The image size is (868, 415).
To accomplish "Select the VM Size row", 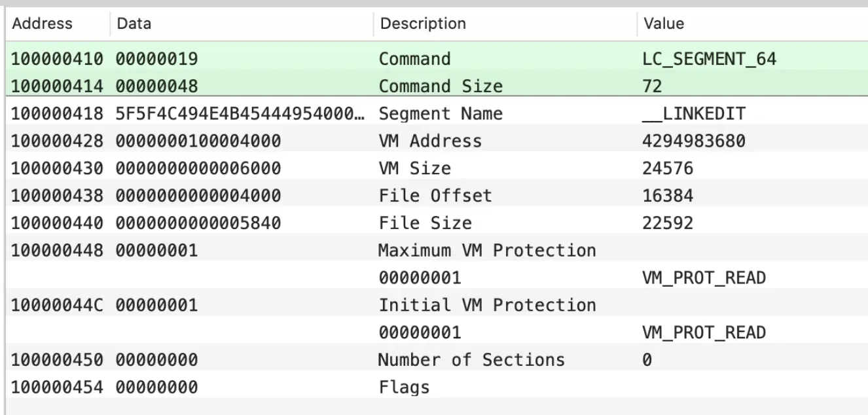I will pos(415,168).
